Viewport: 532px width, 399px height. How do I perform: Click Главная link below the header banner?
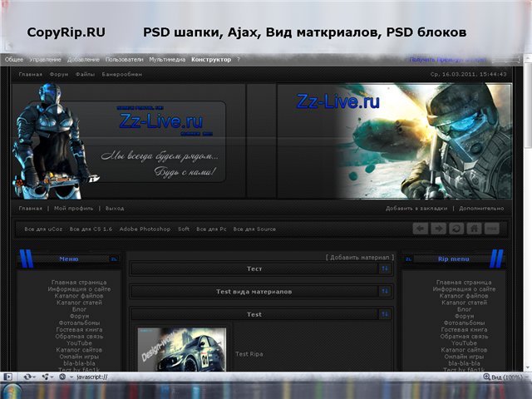point(31,209)
